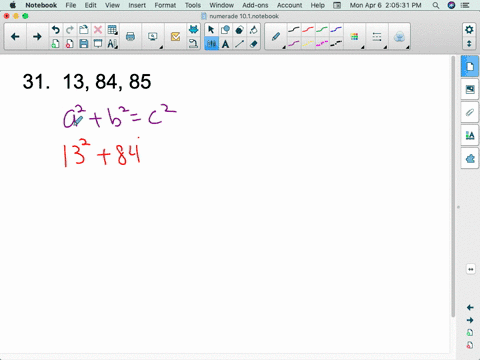Move toolbar with the up-down arrow icon
The height and width of the screenshot is (360, 480).
469,44
